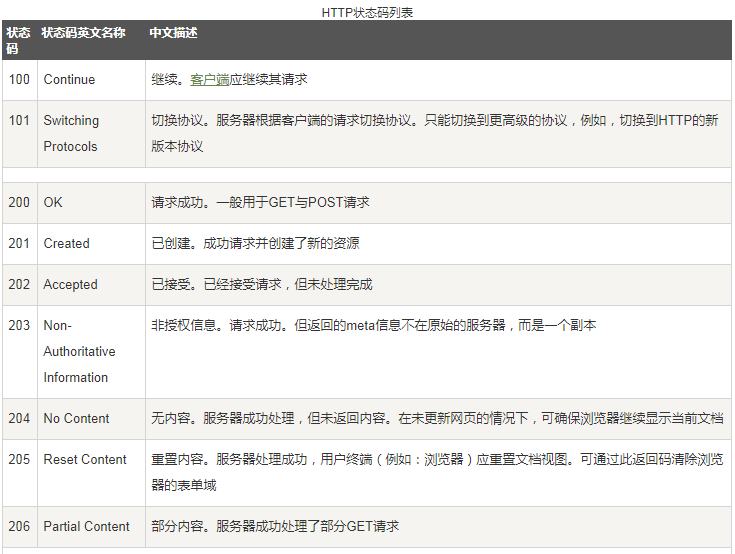Select the 'No Content' name cell
The height and width of the screenshot is (554, 735).
(x=91, y=419)
